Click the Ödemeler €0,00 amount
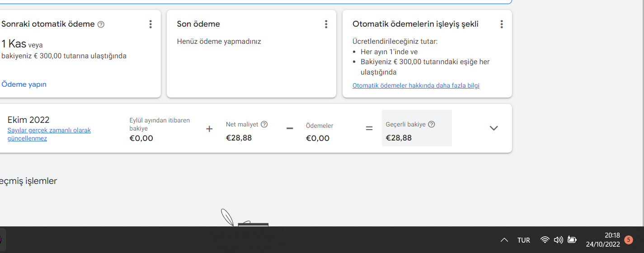This screenshot has width=644, height=253. [x=318, y=138]
